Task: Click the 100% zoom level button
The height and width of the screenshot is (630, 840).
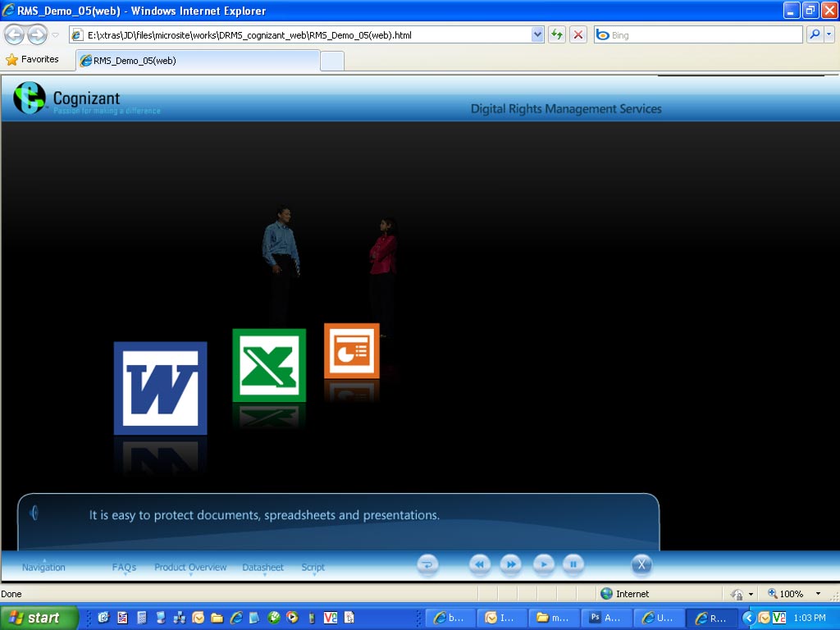Action: tap(785, 594)
